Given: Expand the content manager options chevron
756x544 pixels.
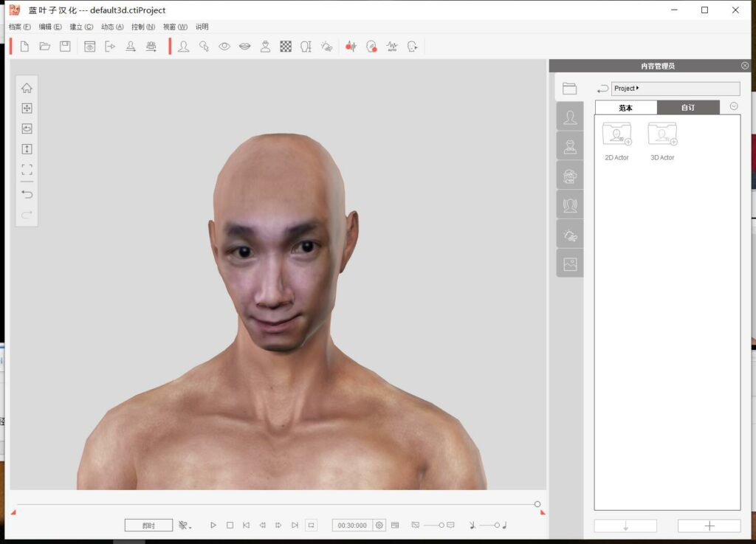Looking at the screenshot, I should click(733, 106).
